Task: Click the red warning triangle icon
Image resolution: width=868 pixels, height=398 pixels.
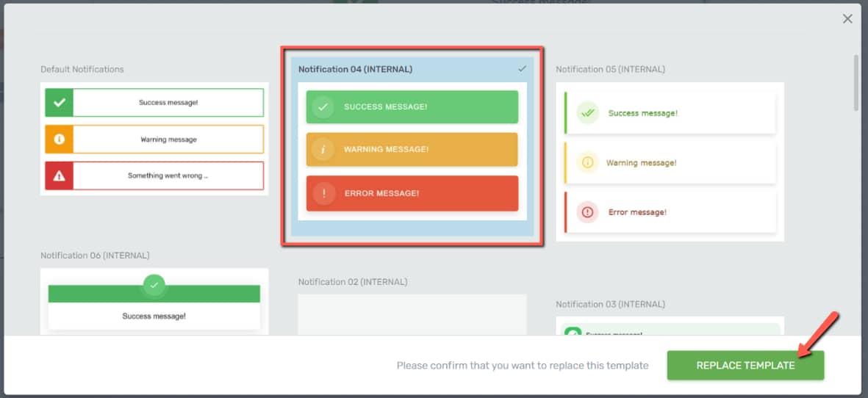Action: [59, 176]
